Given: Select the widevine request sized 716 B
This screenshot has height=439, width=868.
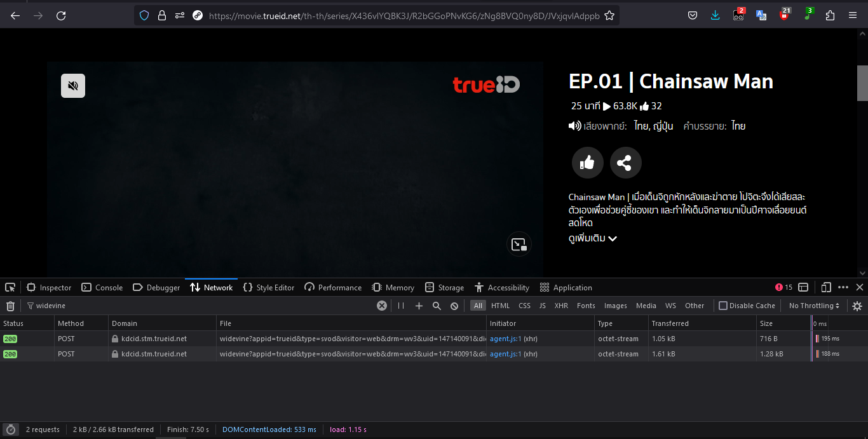Looking at the screenshot, I should click(x=434, y=339).
